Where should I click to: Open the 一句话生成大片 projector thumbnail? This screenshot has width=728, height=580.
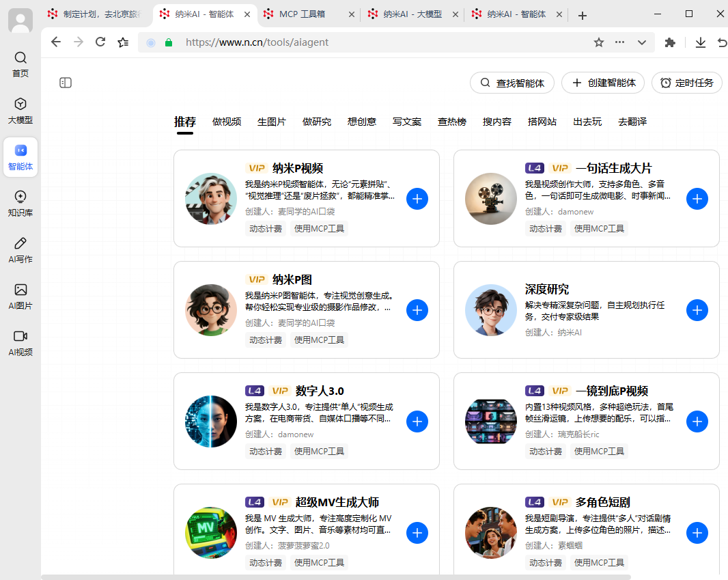pos(491,199)
